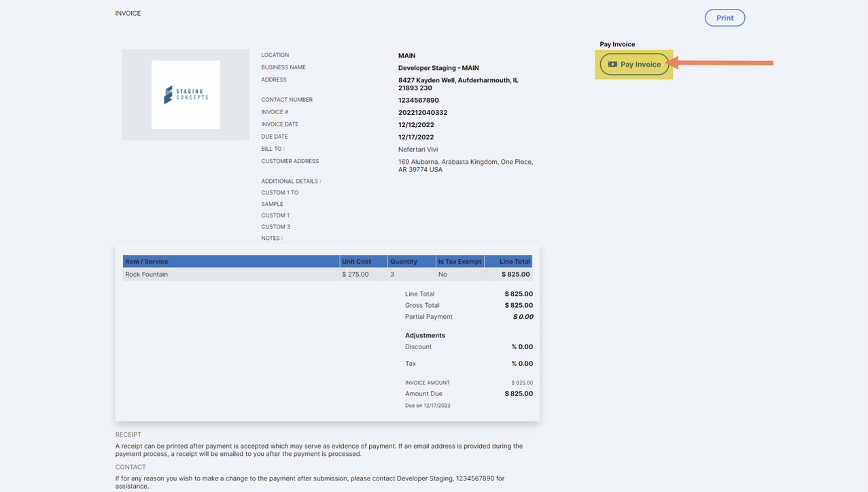Click the cash icon inside Pay Invoice button
868x492 pixels.
612,65
